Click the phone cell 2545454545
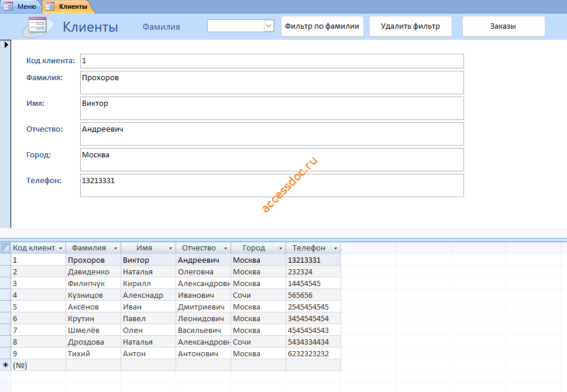This screenshot has width=567, height=392. pos(313,307)
